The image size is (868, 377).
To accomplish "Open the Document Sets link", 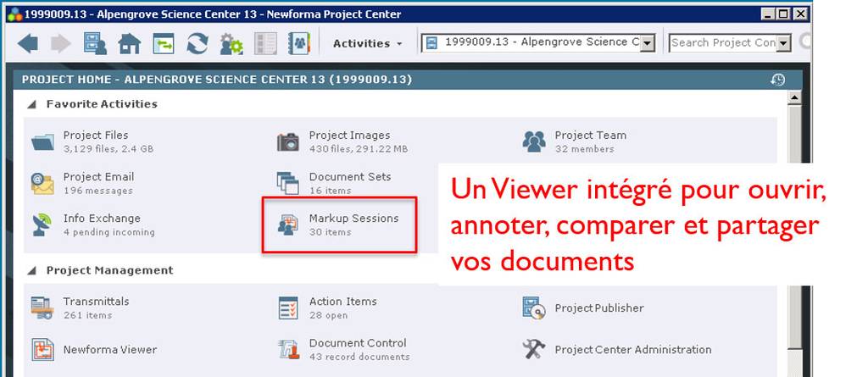I will click(350, 176).
